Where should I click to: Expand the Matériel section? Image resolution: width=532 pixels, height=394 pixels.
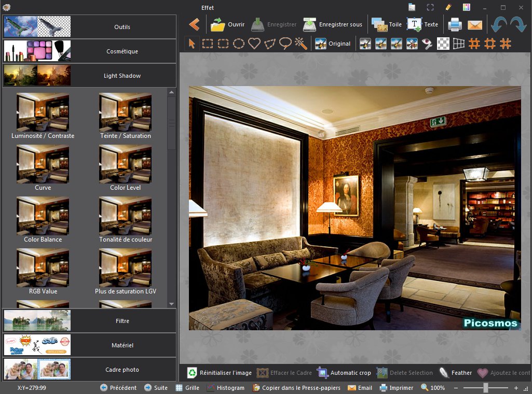coord(90,345)
